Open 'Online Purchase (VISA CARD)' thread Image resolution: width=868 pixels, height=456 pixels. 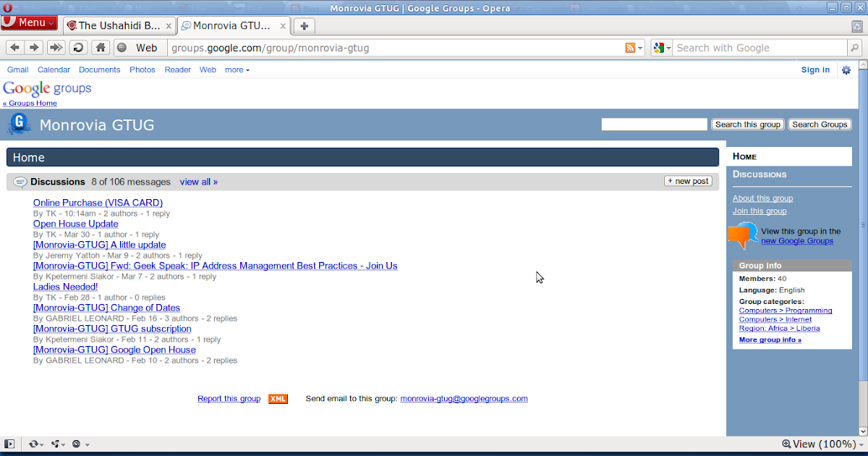[98, 203]
